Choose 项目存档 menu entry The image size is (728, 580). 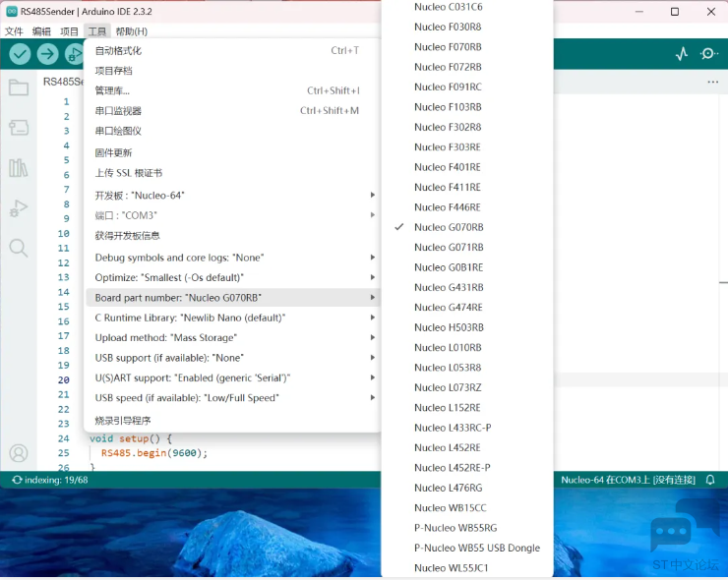(233, 71)
